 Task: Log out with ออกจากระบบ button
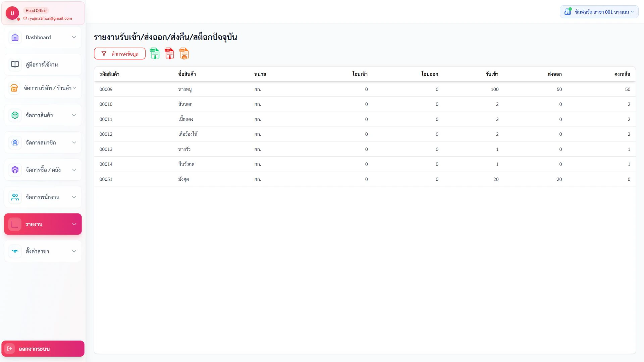coord(43,349)
